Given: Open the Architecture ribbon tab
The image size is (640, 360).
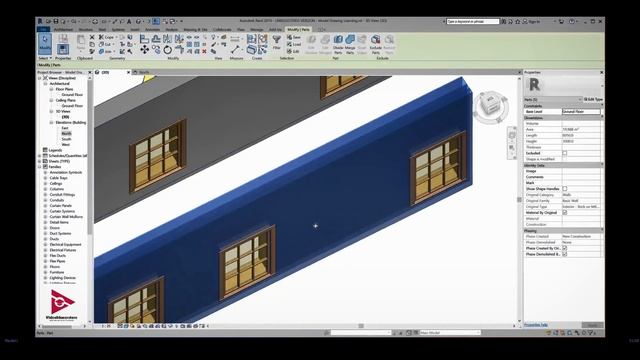Looking at the screenshot, I should (63, 29).
